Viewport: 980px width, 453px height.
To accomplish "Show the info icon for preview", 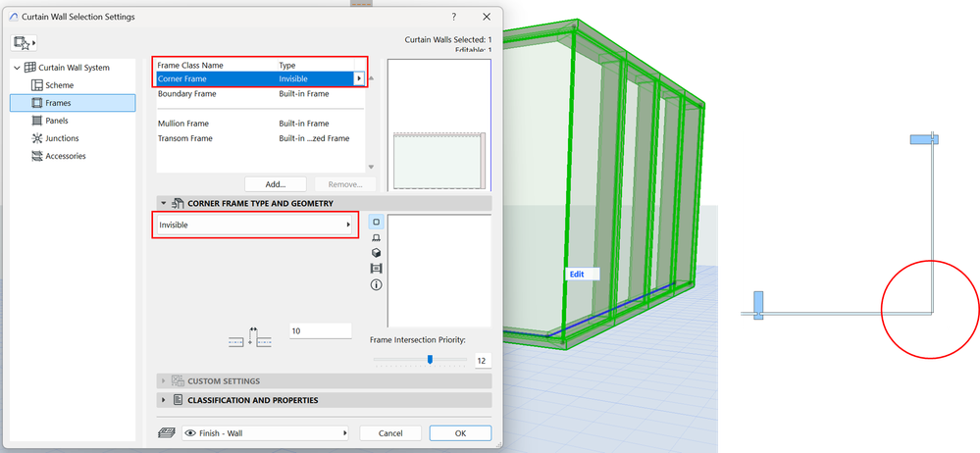I will (377, 285).
